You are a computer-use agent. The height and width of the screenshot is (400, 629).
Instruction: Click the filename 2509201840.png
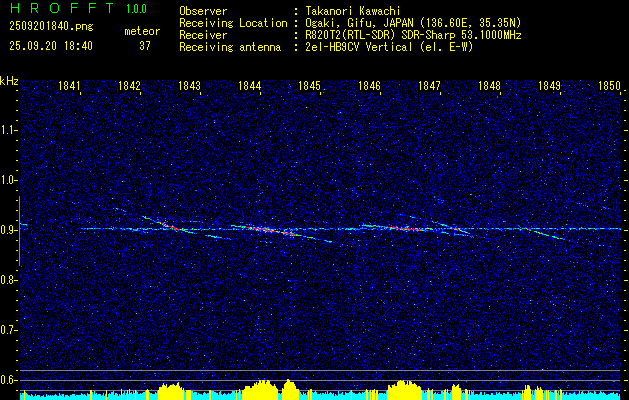pos(51,27)
